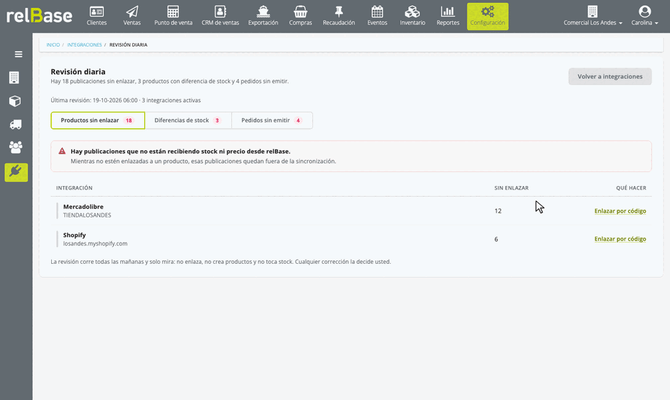The height and width of the screenshot is (400, 670).
Task: Click Enlazar por código for Shopify
Action: (x=620, y=239)
